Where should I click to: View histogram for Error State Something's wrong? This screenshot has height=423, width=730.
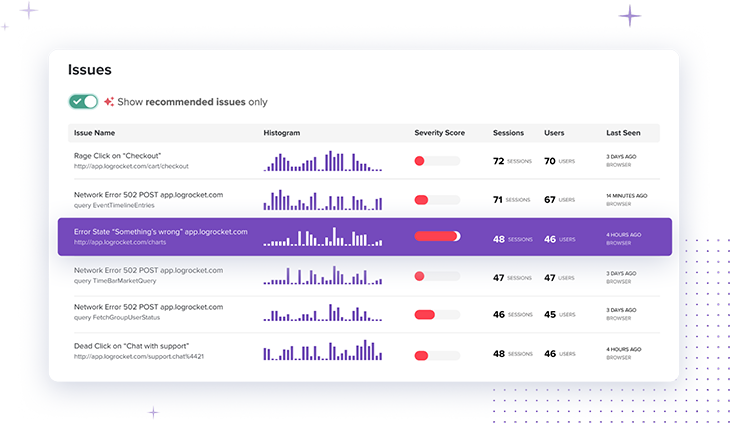[323, 236]
